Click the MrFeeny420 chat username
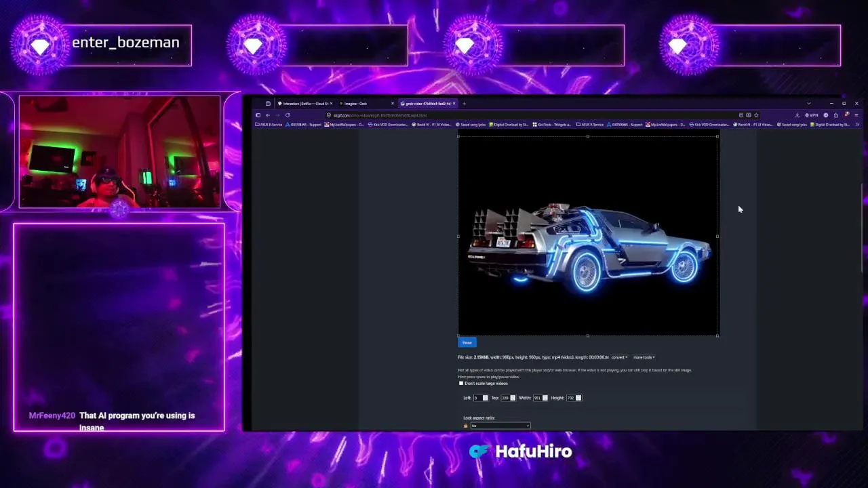This screenshot has height=488, width=868. tap(52, 415)
